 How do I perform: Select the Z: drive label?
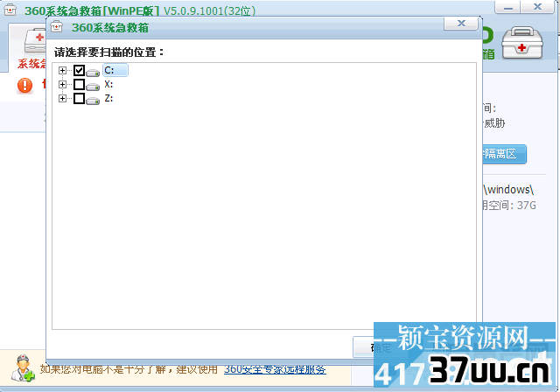click(x=108, y=98)
